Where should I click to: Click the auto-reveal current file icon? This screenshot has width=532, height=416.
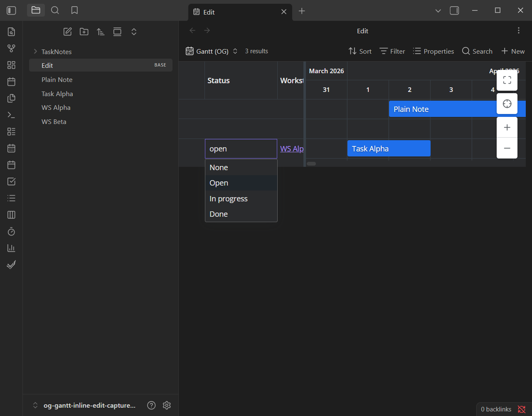tap(117, 32)
